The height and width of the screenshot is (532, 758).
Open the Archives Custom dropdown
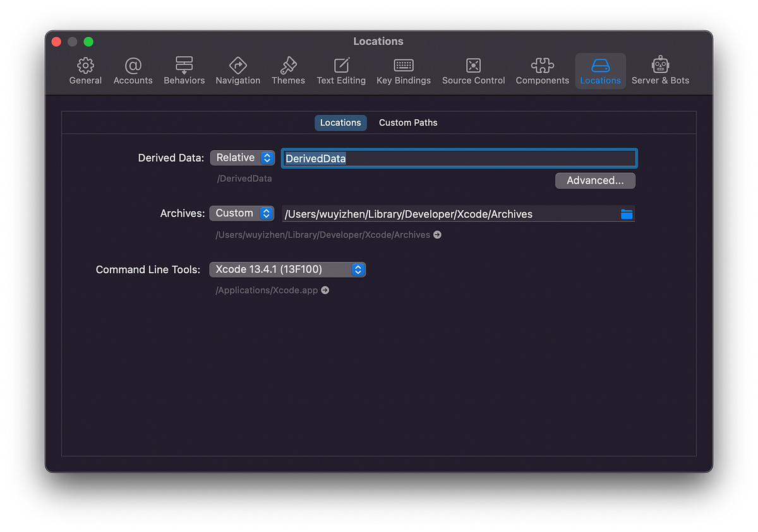click(x=242, y=213)
